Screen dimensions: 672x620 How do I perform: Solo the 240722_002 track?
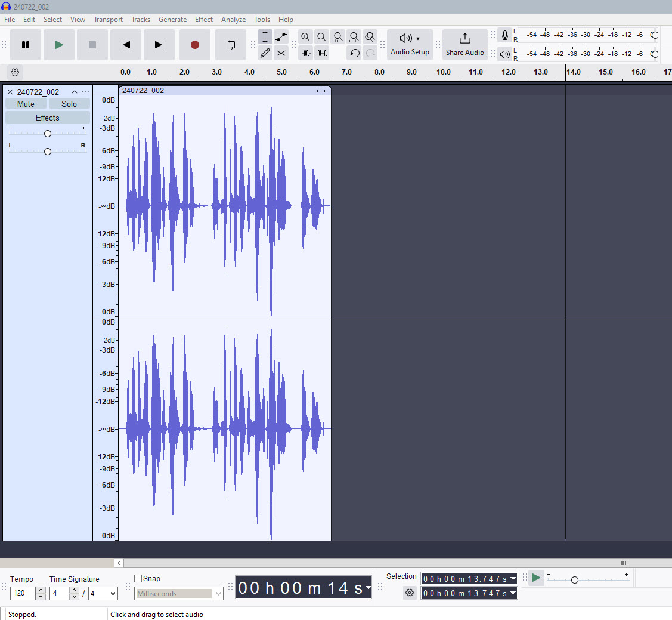(69, 104)
